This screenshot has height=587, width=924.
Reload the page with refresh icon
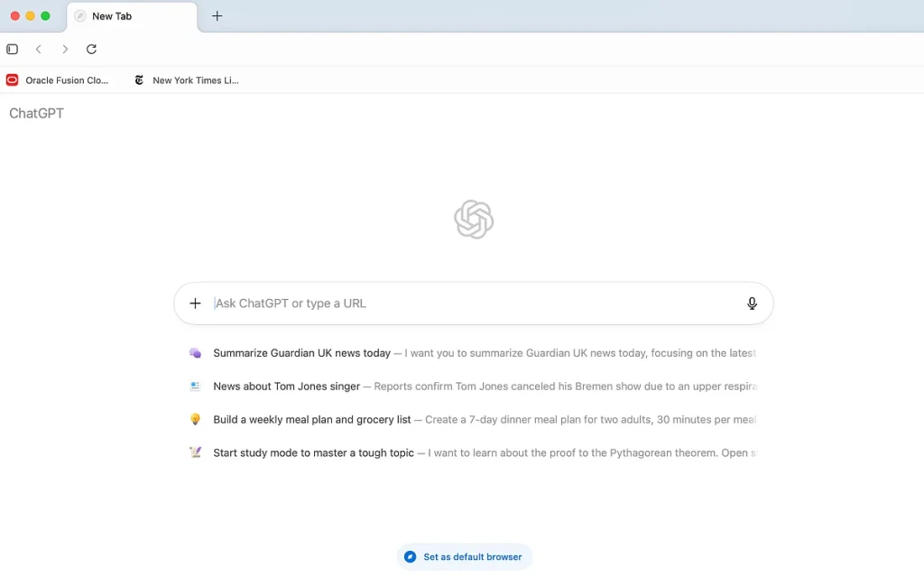[x=91, y=49]
